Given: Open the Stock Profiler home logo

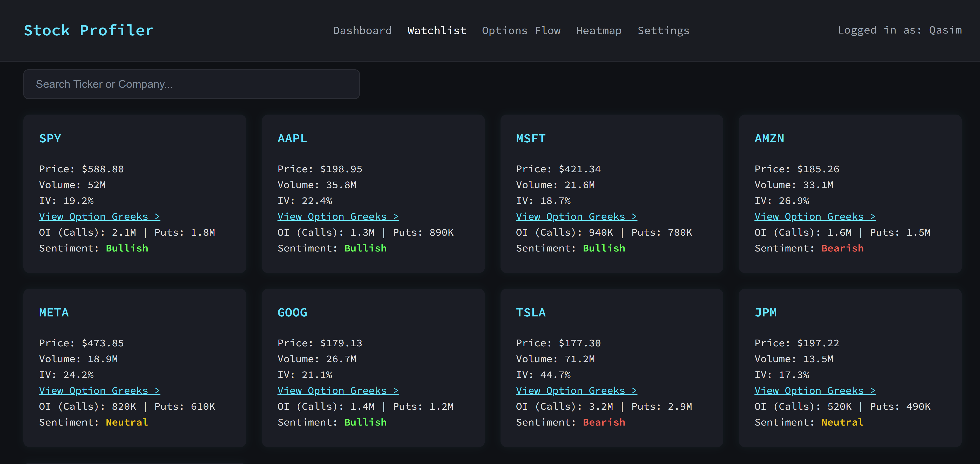Looking at the screenshot, I should [x=89, y=30].
